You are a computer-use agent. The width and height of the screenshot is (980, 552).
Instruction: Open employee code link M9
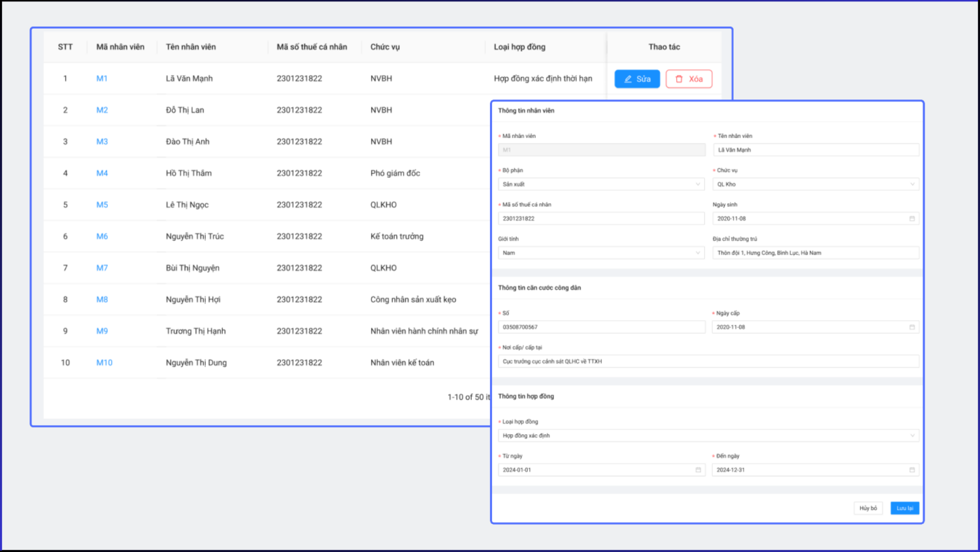[x=102, y=331]
